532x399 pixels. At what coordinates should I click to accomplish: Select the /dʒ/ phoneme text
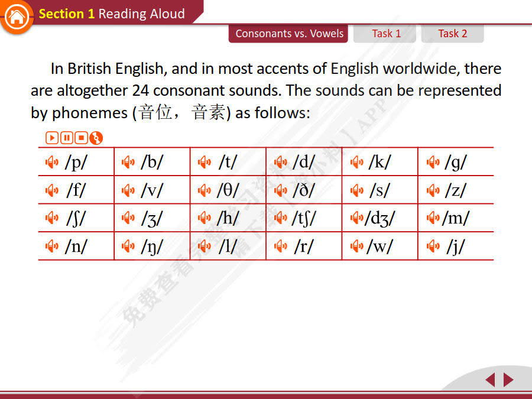coord(380,219)
